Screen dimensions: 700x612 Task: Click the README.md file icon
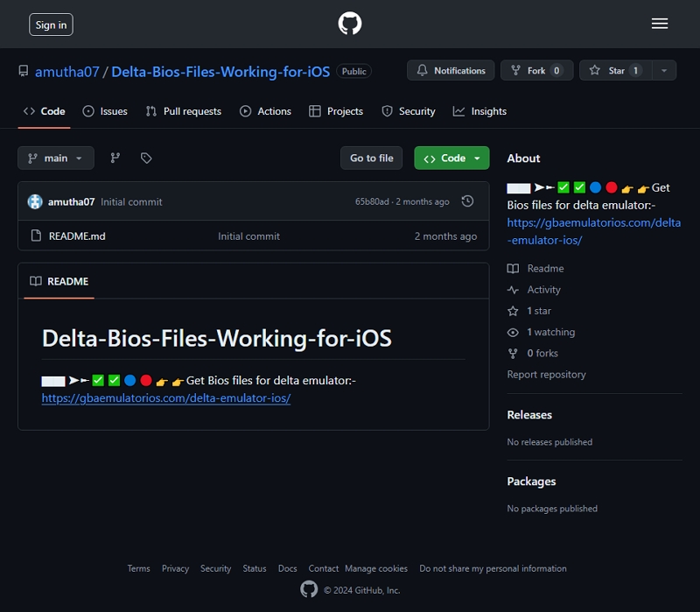tap(36, 236)
